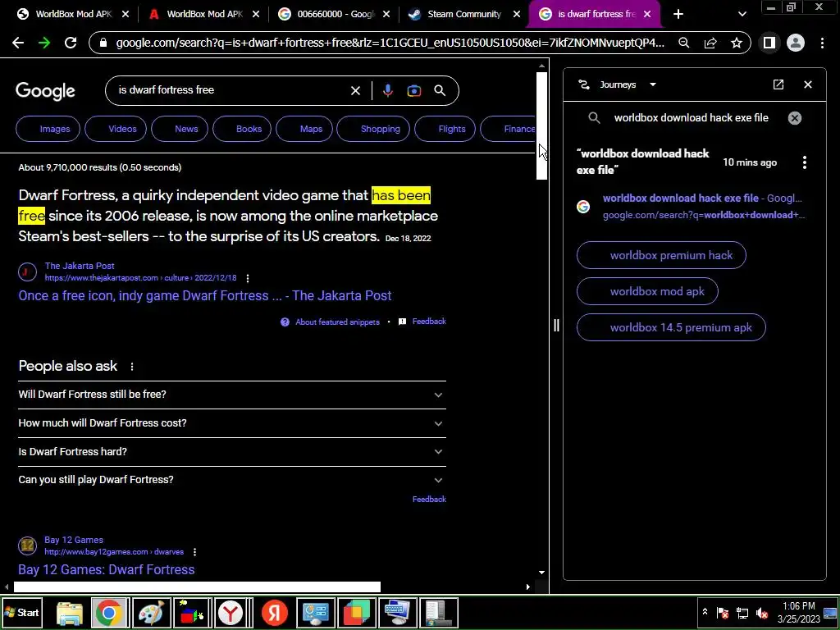The image size is (840, 630).
Task: Open the Windows Start menu
Action: point(22,613)
